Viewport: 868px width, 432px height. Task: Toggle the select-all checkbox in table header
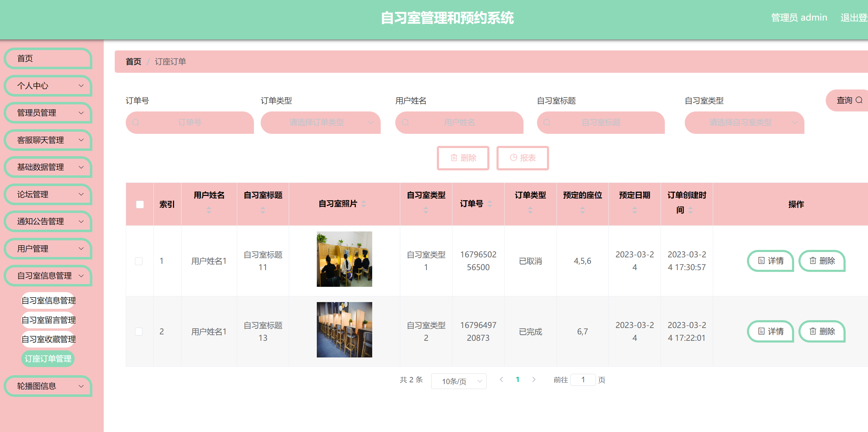pos(139,204)
